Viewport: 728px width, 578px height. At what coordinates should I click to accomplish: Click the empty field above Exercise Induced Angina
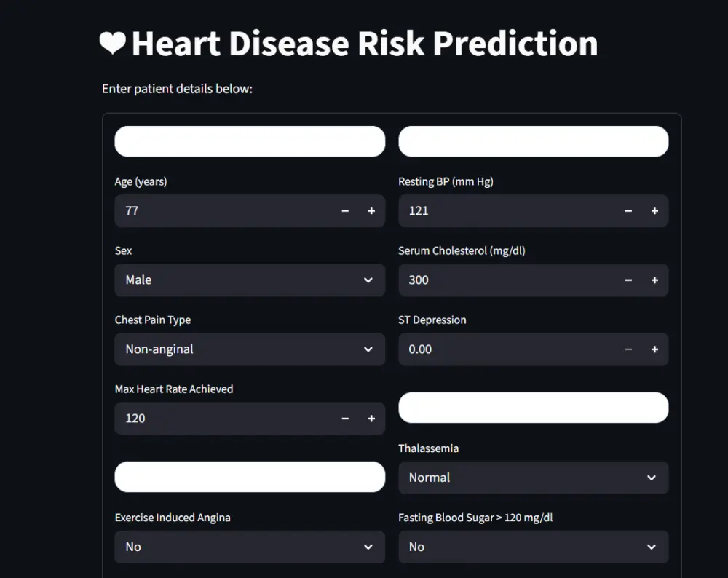click(250, 477)
